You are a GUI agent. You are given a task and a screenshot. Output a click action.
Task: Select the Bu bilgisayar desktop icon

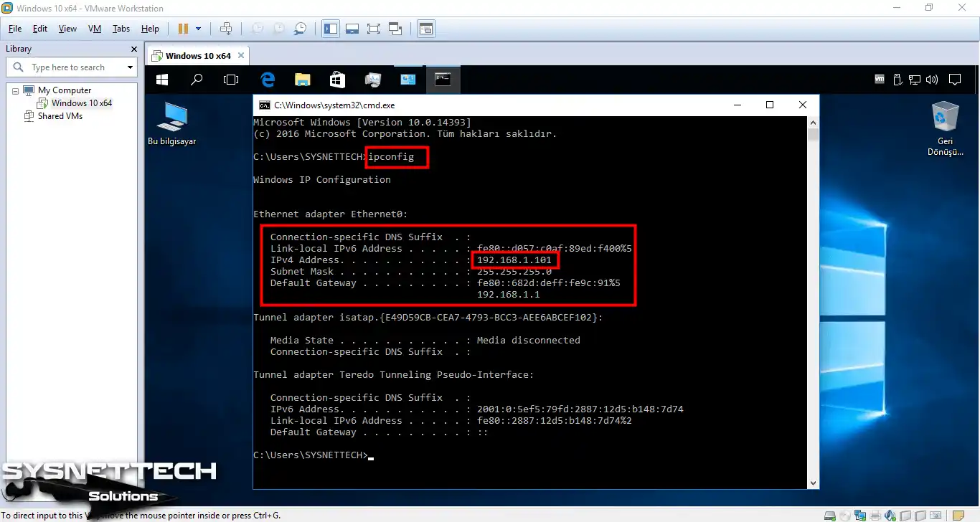[172, 123]
